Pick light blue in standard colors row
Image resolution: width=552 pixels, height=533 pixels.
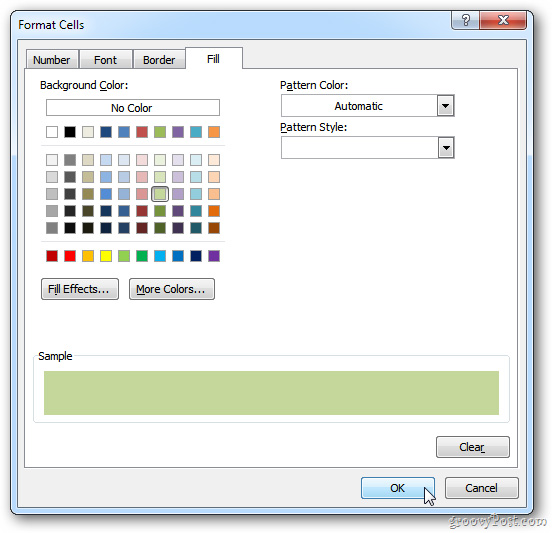coord(160,256)
